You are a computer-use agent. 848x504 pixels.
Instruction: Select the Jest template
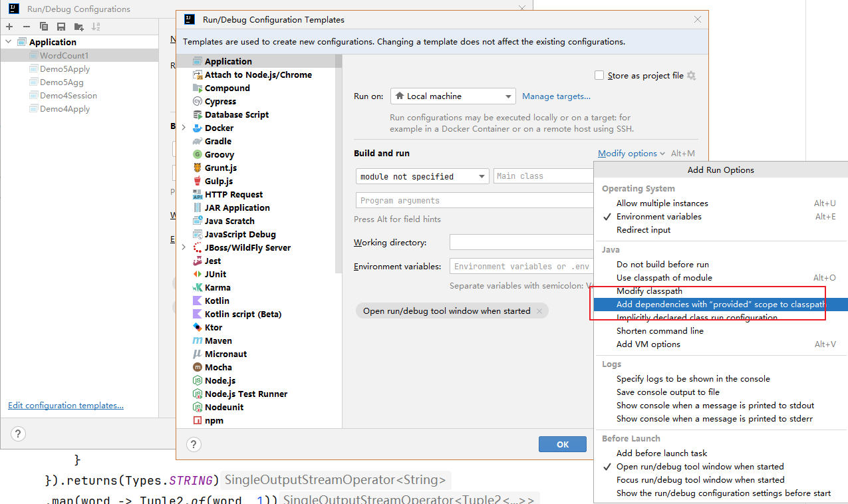[x=213, y=261]
